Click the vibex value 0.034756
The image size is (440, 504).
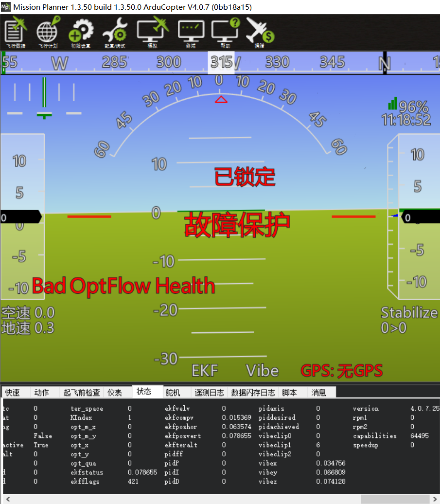click(331, 463)
